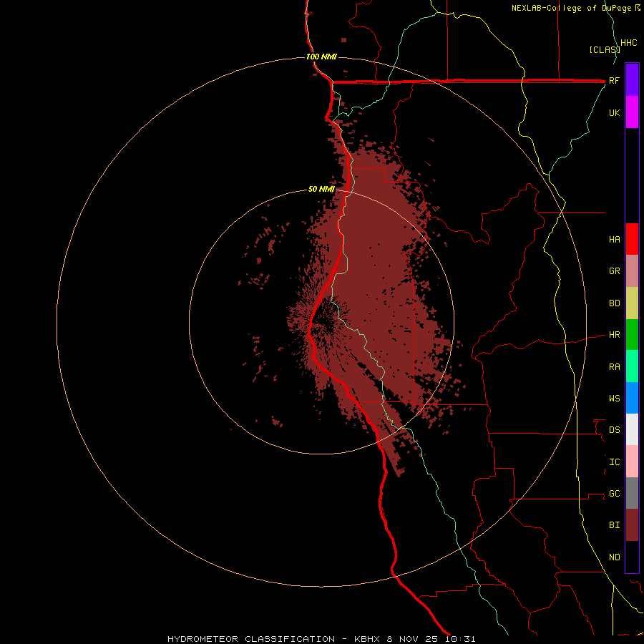This screenshot has width=644, height=644.
Task: Click the UK legend label
Action: coord(614,112)
